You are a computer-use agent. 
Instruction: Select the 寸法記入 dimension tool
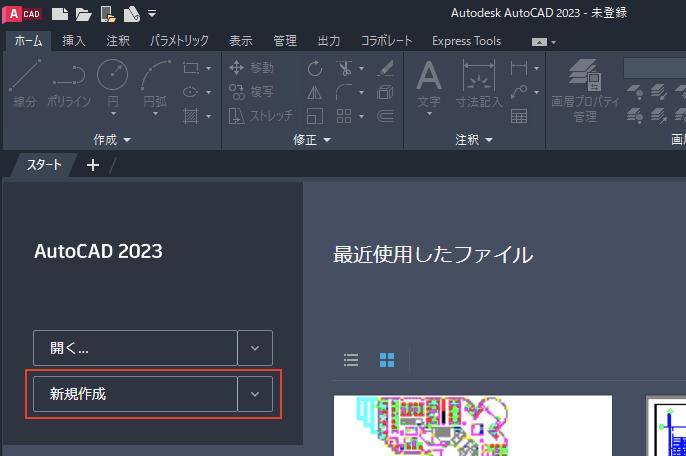479,84
